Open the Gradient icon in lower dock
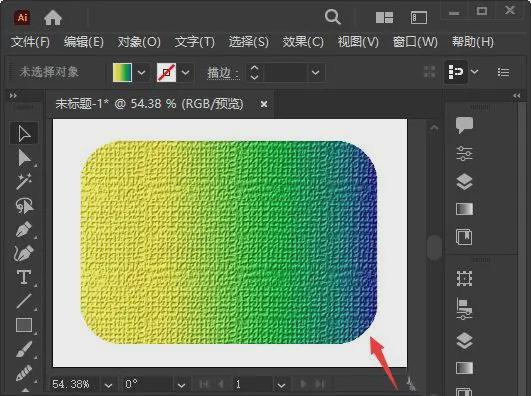The height and width of the screenshot is (396, 531). tap(464, 368)
